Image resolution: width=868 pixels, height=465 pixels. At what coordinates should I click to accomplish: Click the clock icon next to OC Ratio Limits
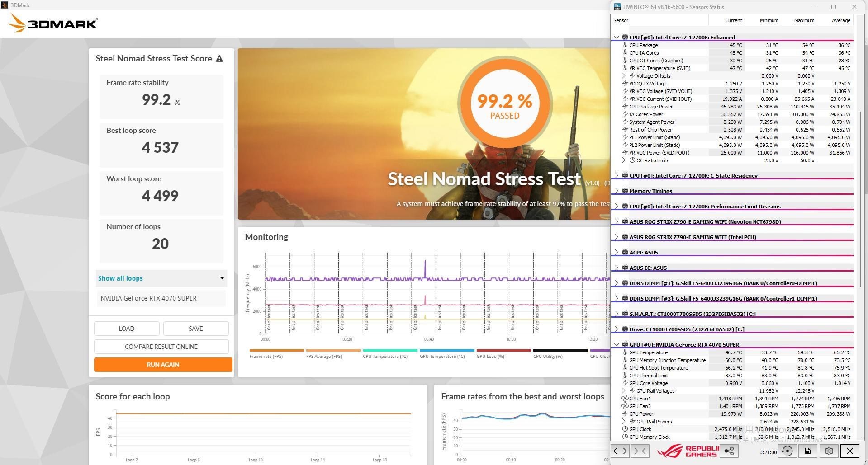[632, 160]
